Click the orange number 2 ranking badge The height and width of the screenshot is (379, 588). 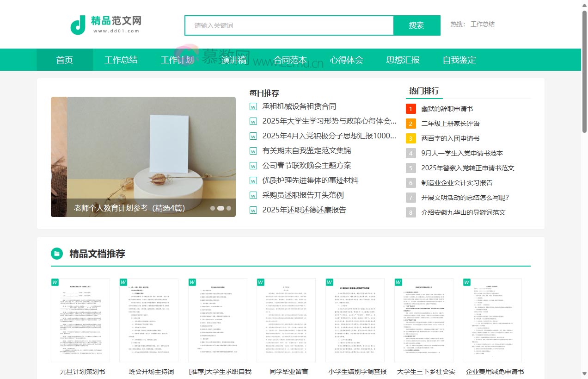click(410, 124)
